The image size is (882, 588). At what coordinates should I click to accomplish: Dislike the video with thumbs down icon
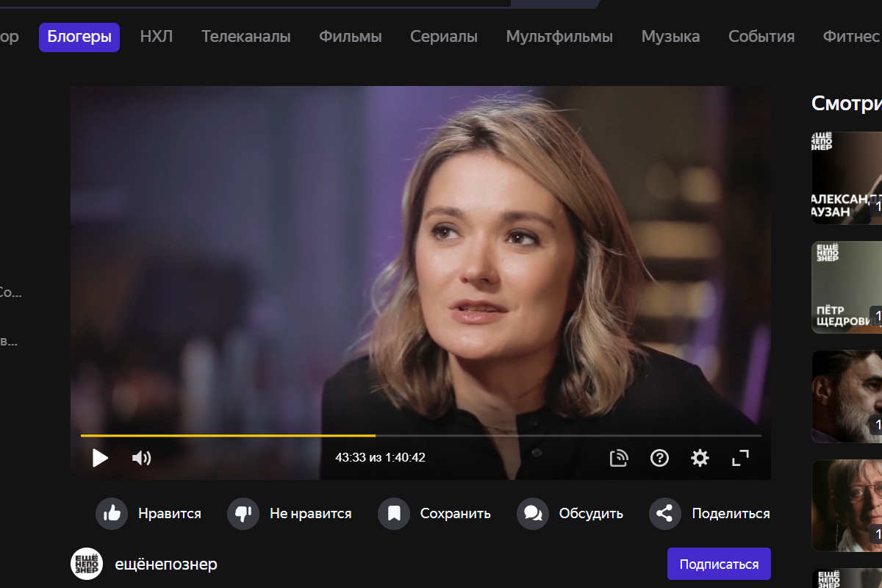pyautogui.click(x=243, y=514)
